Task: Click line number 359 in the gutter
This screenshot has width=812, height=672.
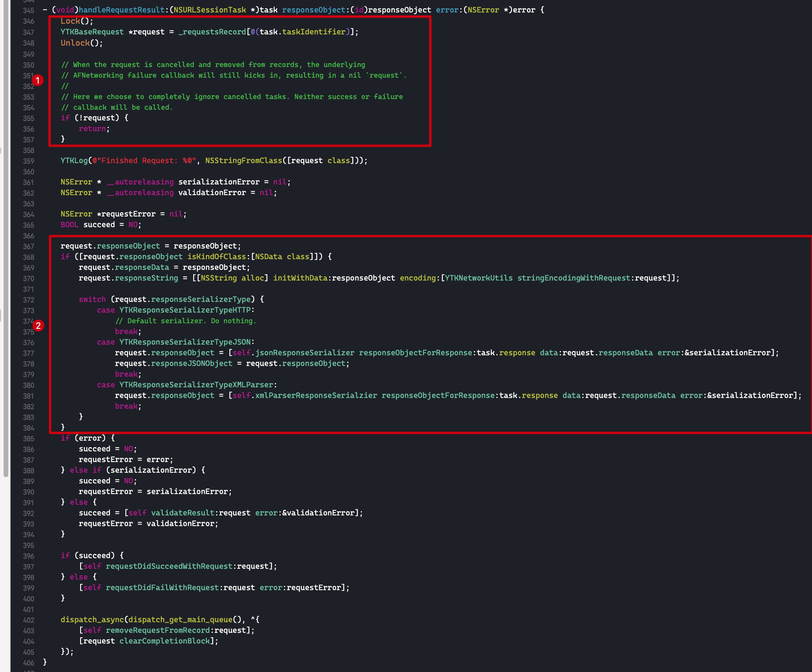Action: coord(28,161)
